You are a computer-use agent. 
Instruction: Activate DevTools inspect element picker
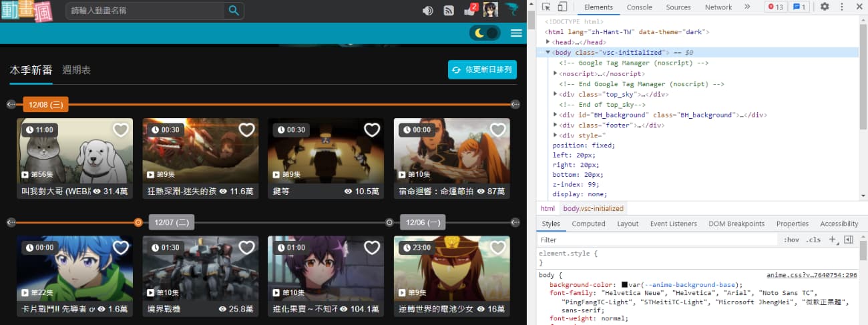[546, 7]
